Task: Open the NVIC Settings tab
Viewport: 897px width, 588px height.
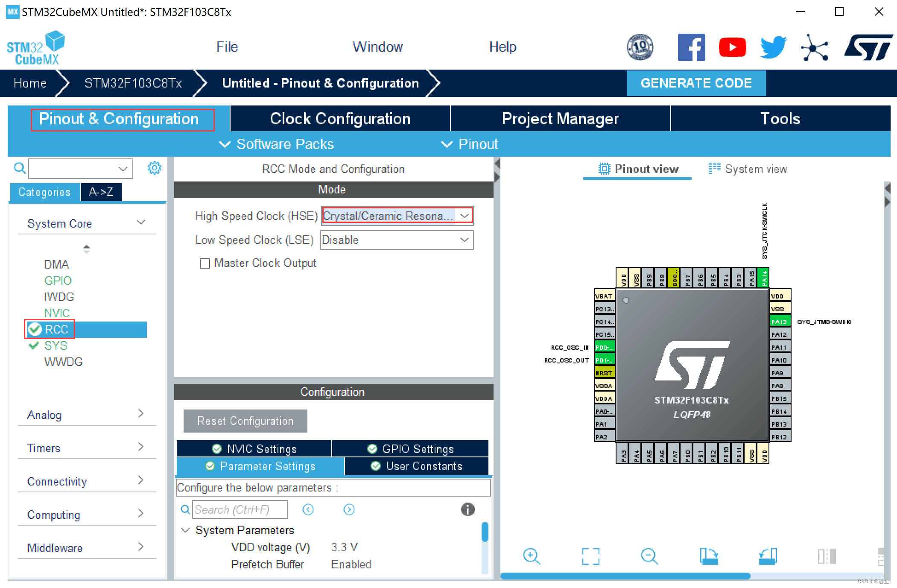Action: coord(254,449)
